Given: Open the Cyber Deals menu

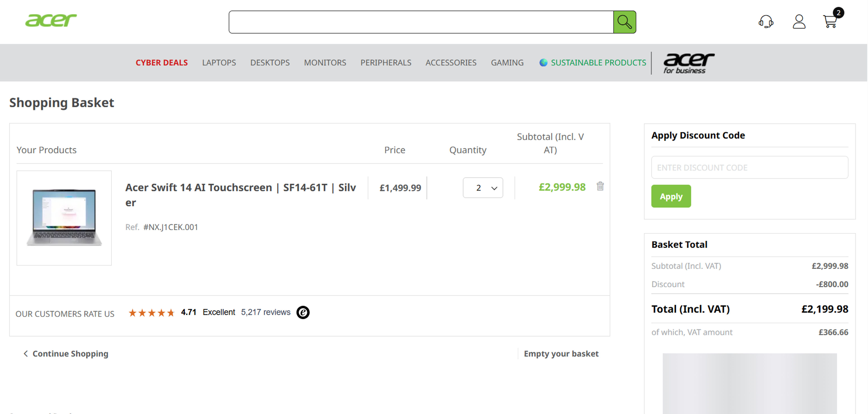Looking at the screenshot, I should (162, 63).
